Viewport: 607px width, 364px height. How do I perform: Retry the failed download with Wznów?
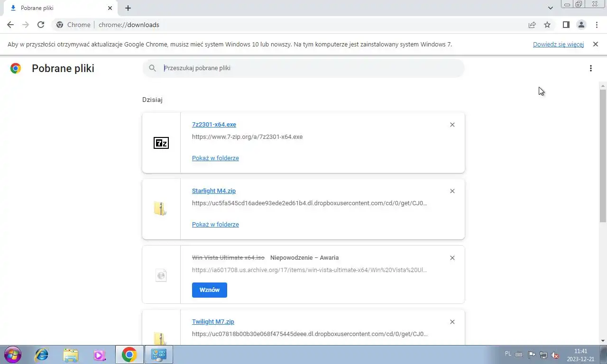tap(210, 290)
